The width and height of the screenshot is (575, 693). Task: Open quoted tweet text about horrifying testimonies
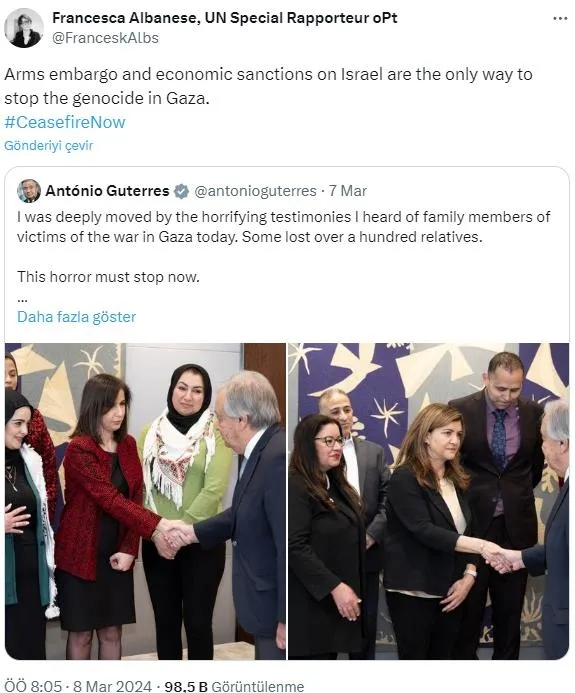(x=283, y=227)
